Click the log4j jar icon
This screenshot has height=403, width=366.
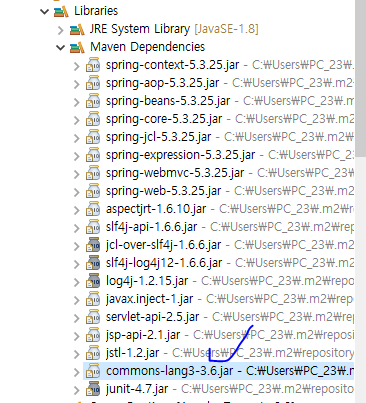tap(93, 281)
